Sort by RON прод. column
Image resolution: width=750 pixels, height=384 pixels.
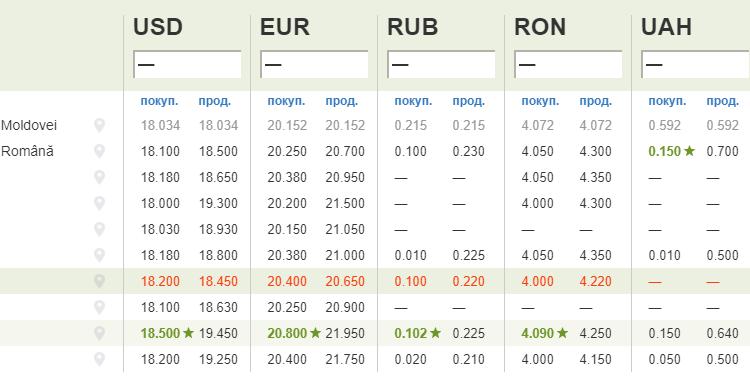596,101
